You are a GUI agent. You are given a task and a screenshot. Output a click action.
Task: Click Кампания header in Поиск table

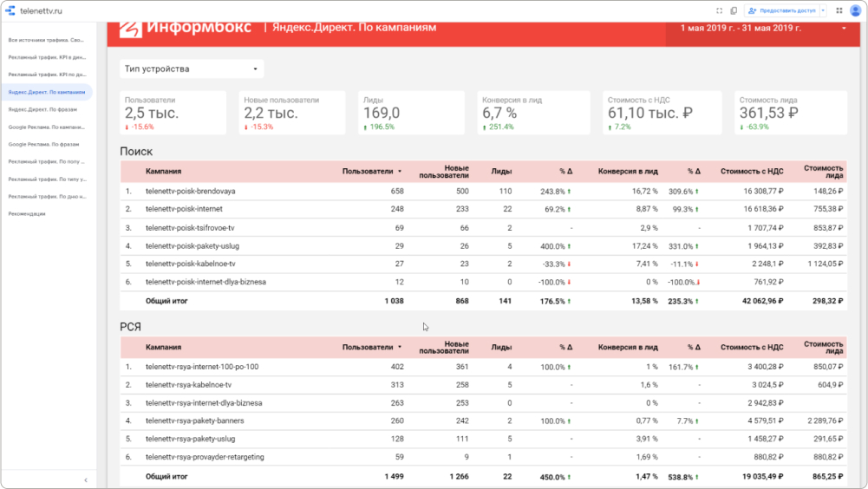(163, 171)
